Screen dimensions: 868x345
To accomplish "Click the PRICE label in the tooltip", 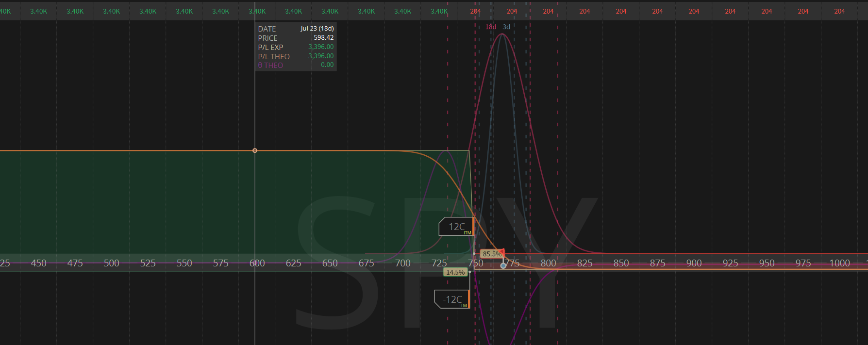I will [x=268, y=38].
